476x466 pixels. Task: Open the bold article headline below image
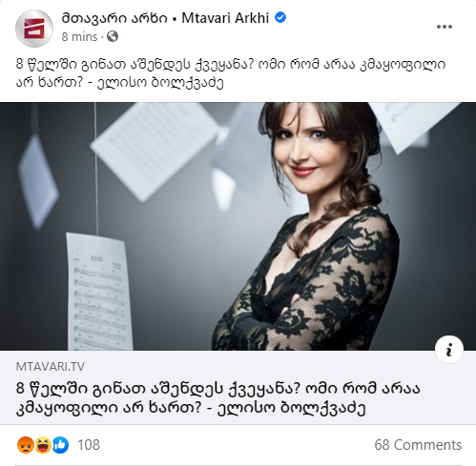(x=218, y=398)
